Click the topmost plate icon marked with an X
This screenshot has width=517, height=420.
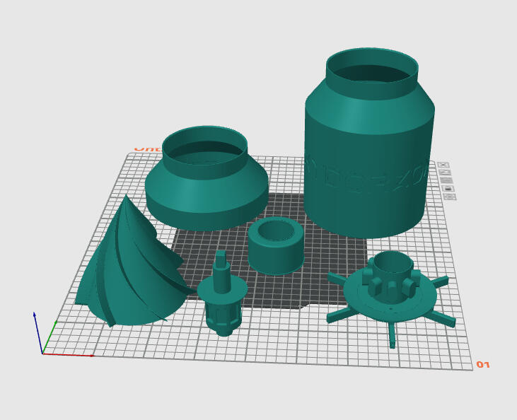click(443, 165)
